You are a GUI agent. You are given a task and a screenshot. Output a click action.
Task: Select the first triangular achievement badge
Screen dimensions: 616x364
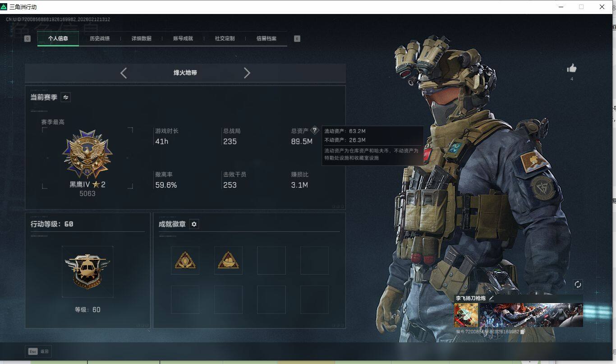(x=184, y=260)
